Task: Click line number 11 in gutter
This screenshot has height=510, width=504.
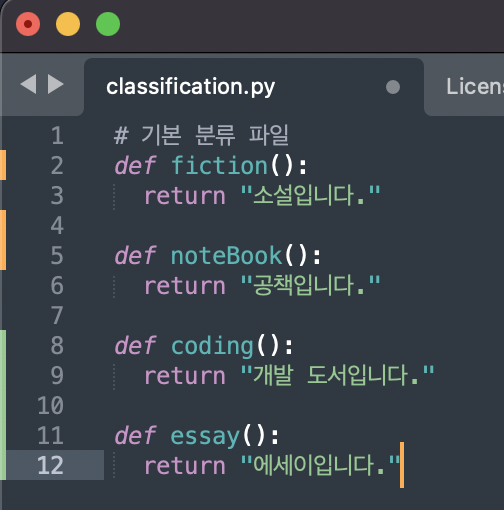Action: coord(51,435)
